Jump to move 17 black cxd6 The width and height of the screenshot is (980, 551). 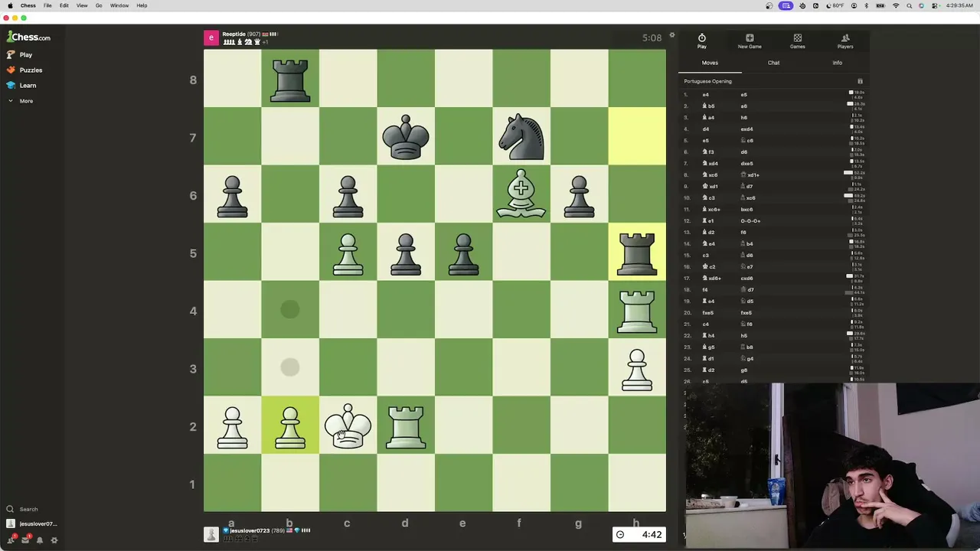[x=746, y=279]
